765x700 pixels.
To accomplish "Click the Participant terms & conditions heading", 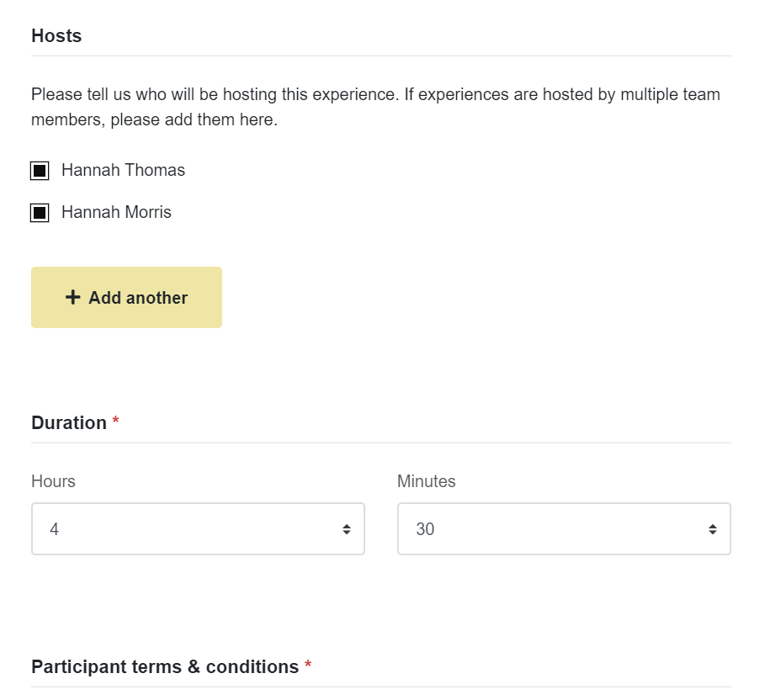I will click(165, 667).
